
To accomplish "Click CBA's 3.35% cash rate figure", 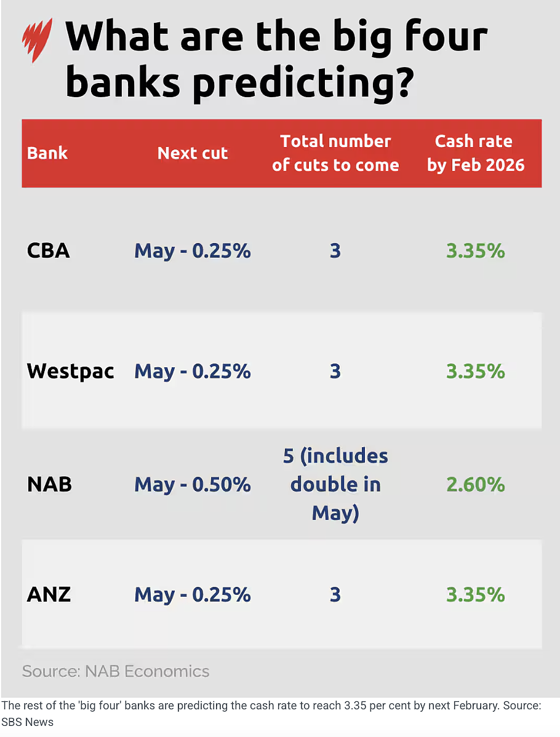I will [x=475, y=251].
